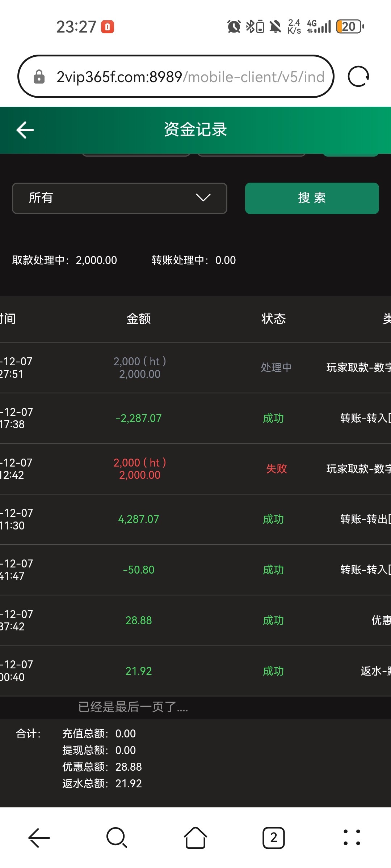Screen dimensions: 391x868
Task: Go to browser home page
Action: point(195,838)
